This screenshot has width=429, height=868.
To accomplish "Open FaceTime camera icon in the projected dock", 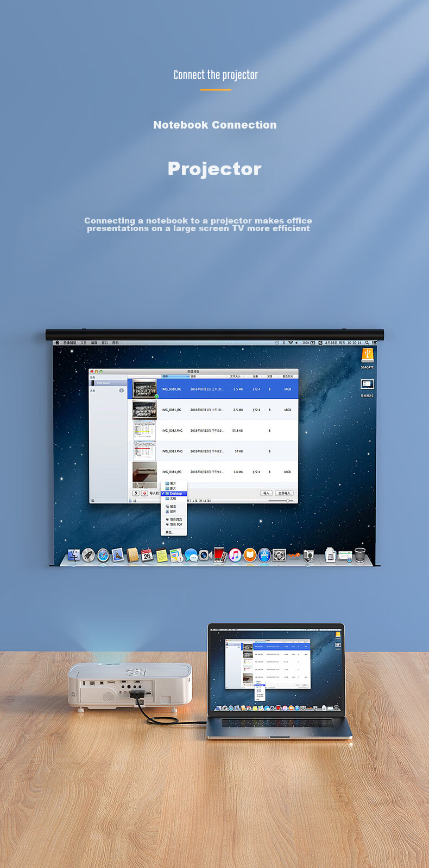I will [205, 555].
